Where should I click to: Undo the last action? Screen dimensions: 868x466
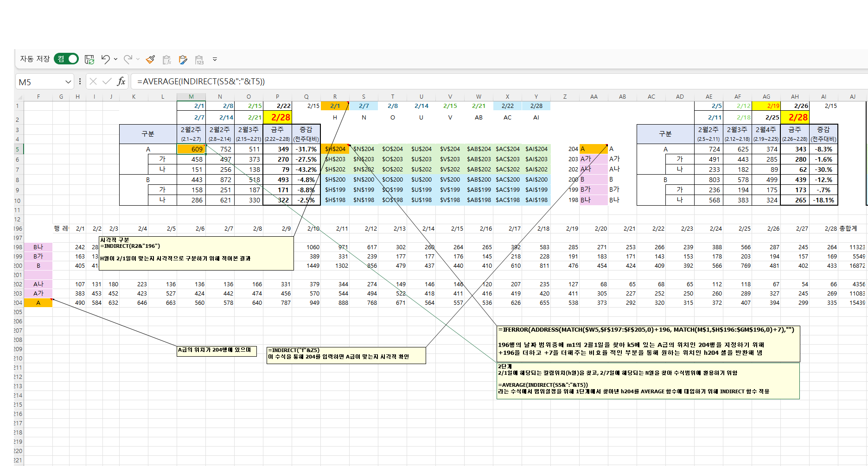click(105, 59)
